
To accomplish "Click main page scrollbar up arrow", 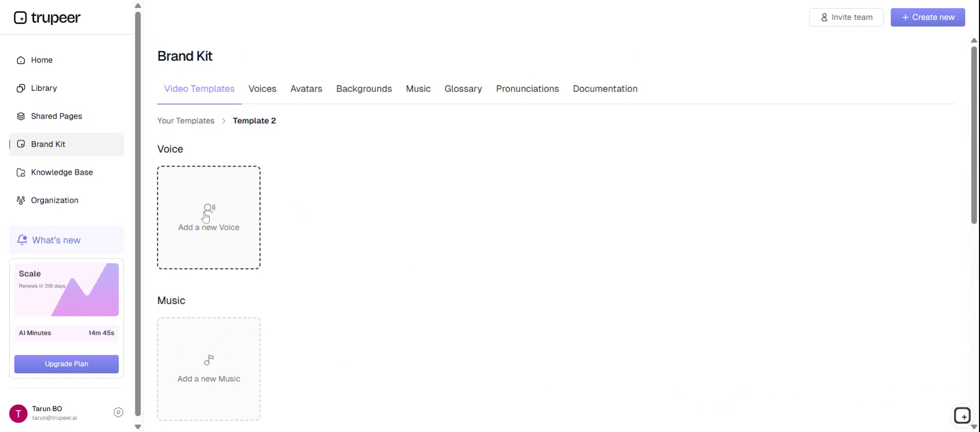I will 974,40.
